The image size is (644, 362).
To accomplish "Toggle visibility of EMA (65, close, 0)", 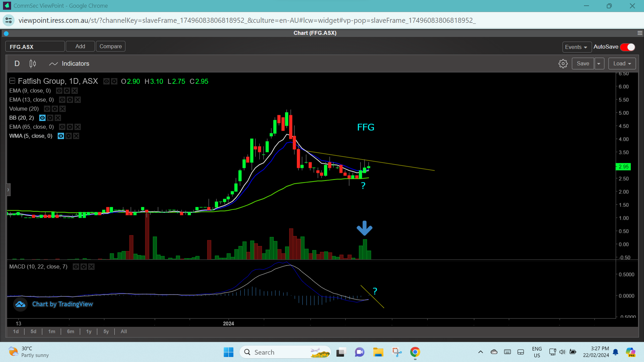I will (x=62, y=127).
